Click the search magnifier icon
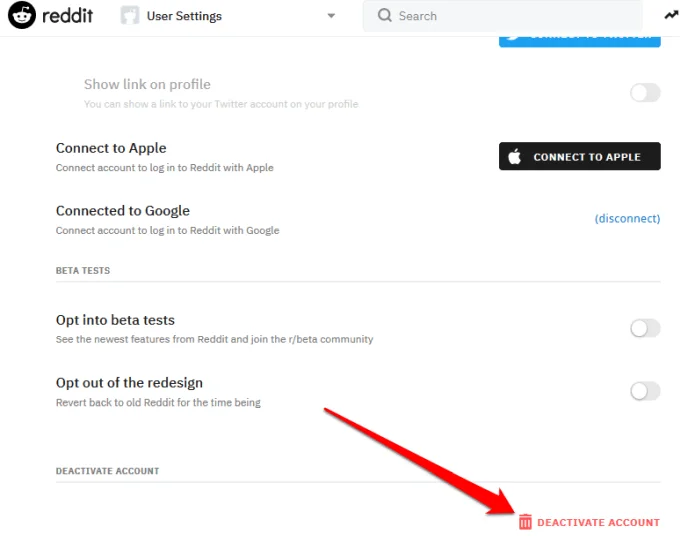This screenshot has height=541, width=680. pyautogui.click(x=384, y=16)
